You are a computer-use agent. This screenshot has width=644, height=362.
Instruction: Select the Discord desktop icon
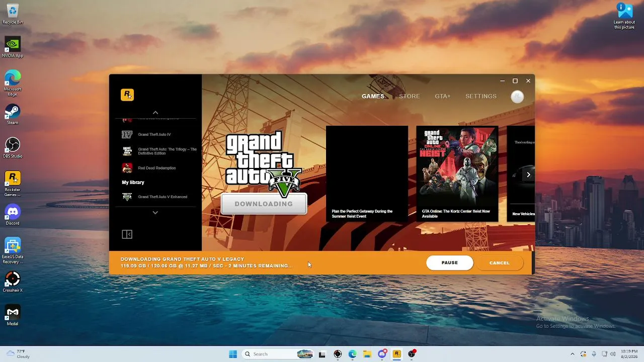click(x=13, y=215)
